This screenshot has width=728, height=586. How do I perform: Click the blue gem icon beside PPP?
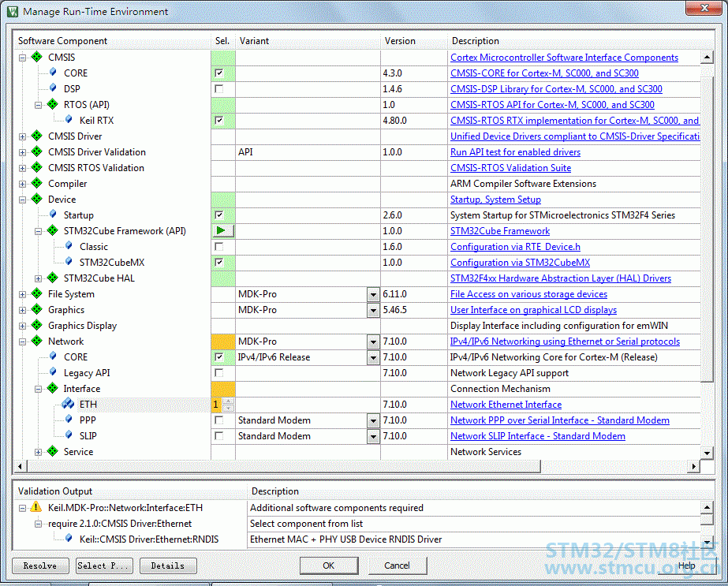(x=69, y=420)
